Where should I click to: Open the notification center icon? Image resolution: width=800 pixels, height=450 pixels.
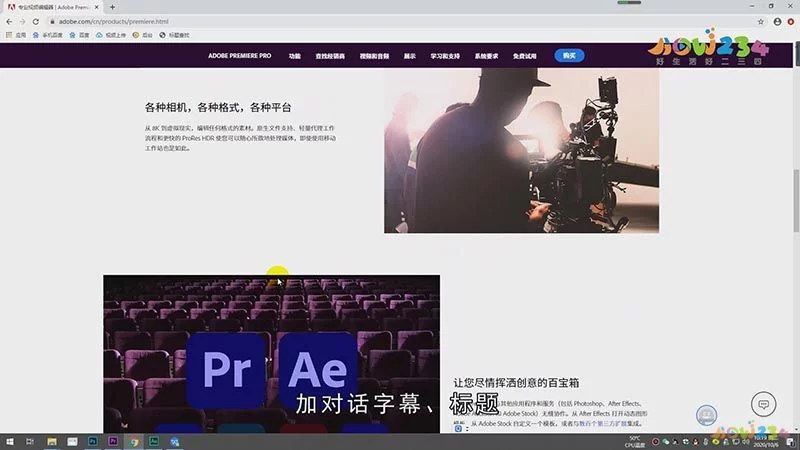[x=790, y=442]
